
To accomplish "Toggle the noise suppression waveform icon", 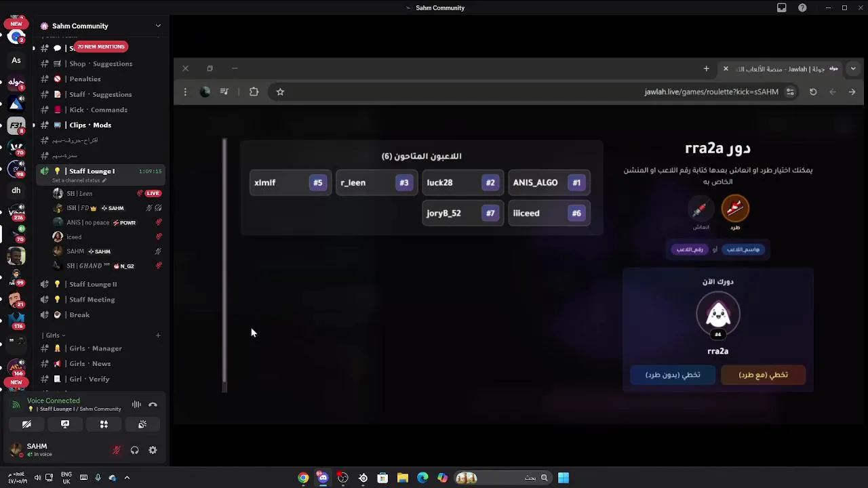I will pos(136,405).
